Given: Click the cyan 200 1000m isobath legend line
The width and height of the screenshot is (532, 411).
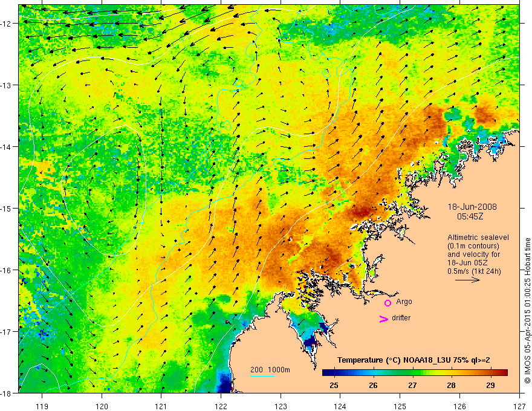Looking at the screenshot, I should [x=262, y=376].
